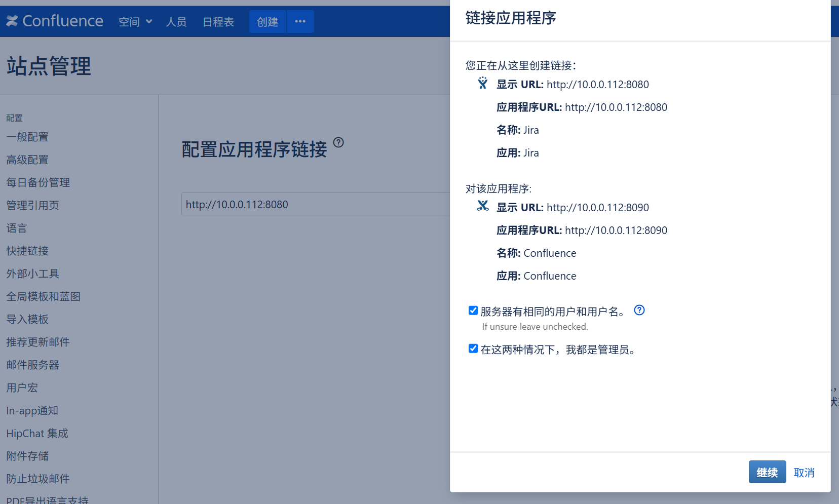
Task: Click the Confluence logo in header
Action: point(55,21)
